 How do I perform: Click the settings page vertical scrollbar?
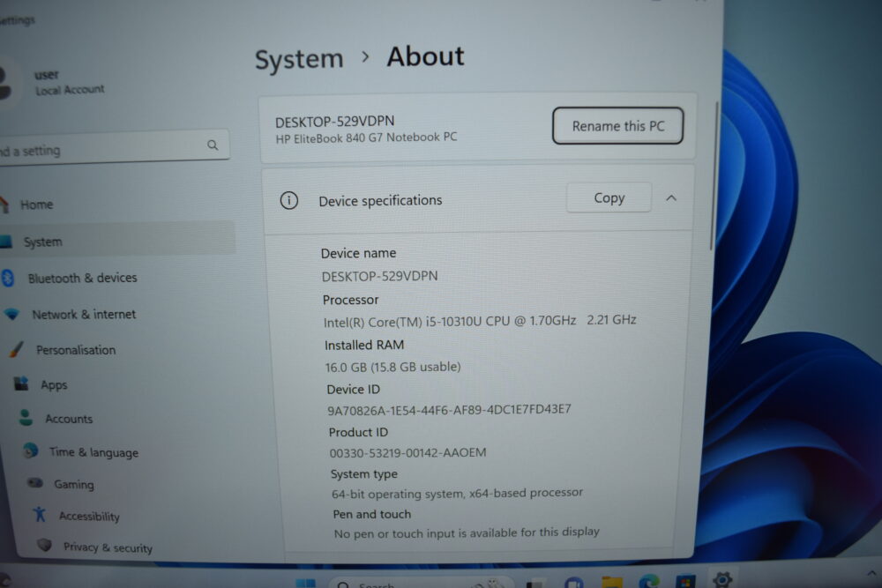[714, 176]
